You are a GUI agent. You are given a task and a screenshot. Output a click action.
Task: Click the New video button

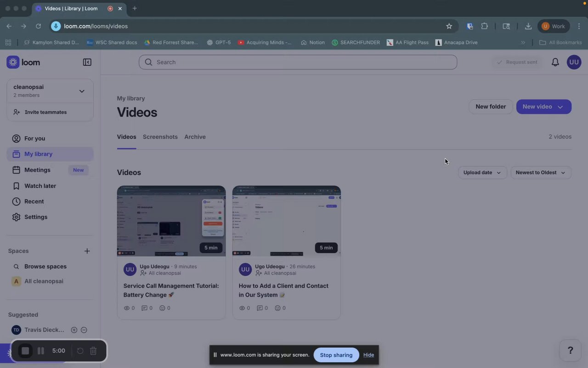tap(544, 107)
